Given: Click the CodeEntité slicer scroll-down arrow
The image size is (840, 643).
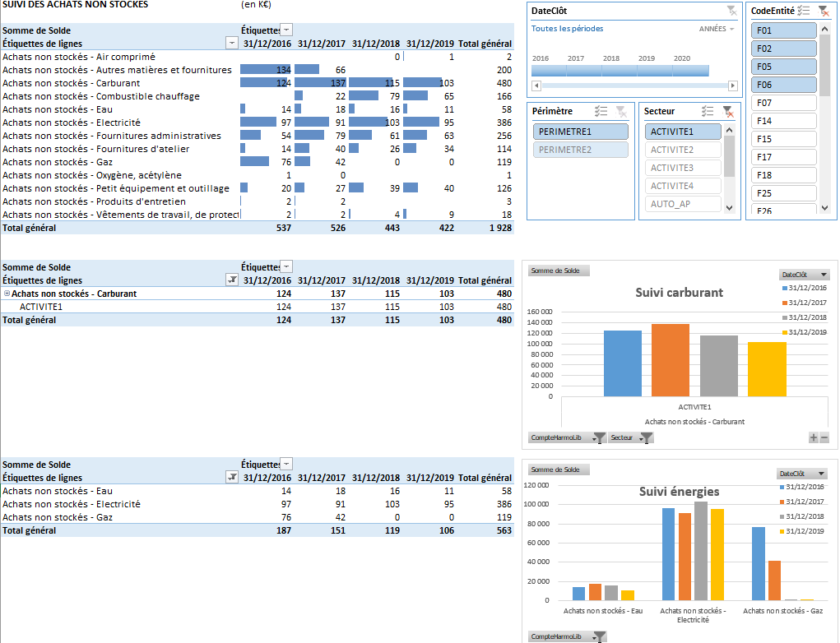Looking at the screenshot, I should [824, 208].
